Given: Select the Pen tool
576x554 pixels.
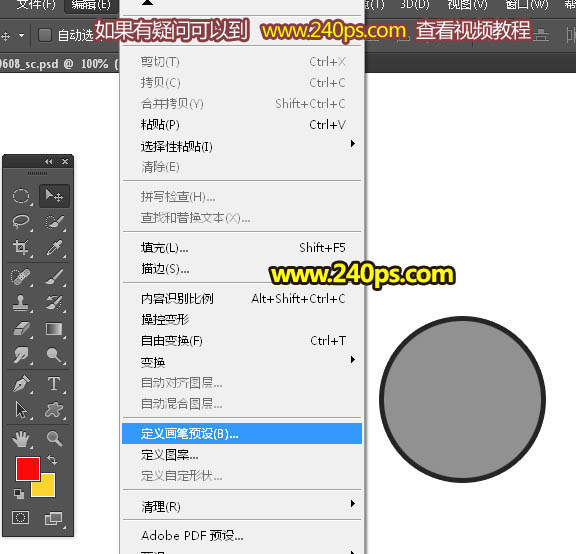Looking at the screenshot, I should pyautogui.click(x=21, y=384).
